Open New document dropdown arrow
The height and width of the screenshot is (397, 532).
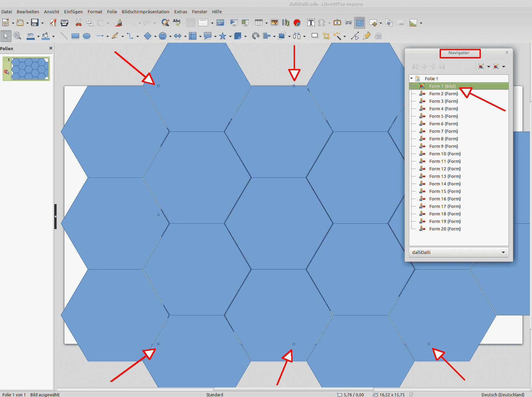point(13,23)
